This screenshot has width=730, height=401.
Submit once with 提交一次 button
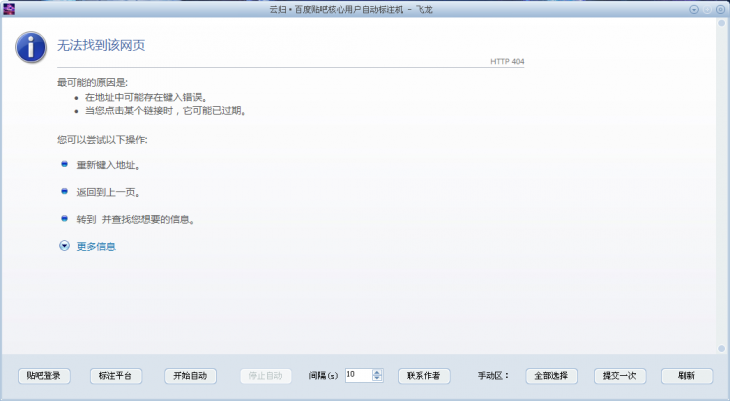[620, 376]
